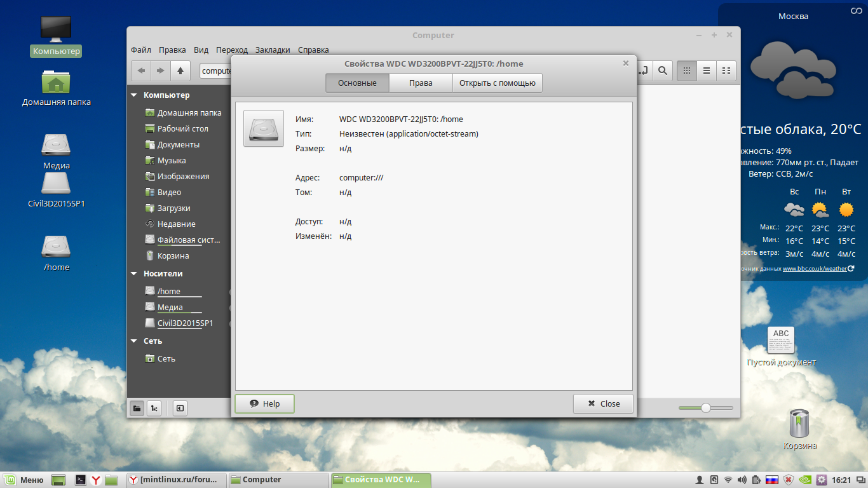Open the Пустой документ desktop file
The image size is (868, 488).
(781, 341)
